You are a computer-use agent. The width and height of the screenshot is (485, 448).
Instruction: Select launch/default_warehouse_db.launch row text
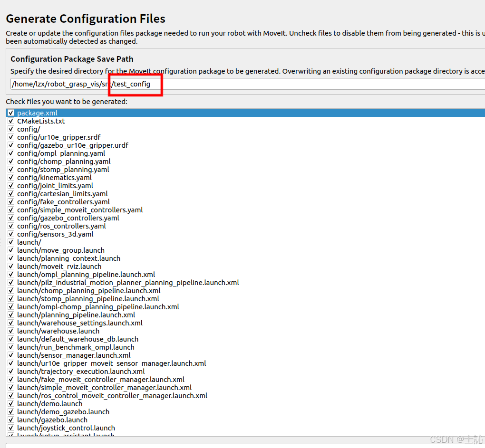click(x=78, y=339)
